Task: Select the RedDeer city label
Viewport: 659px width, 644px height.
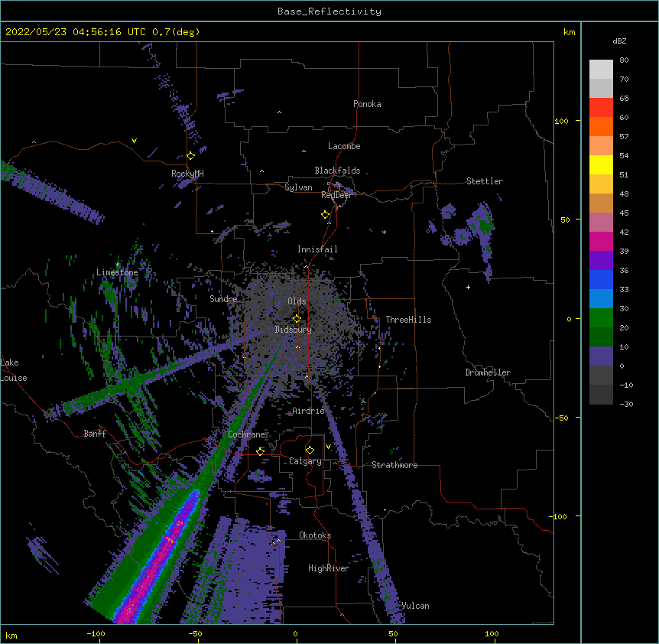Action: tap(336, 195)
